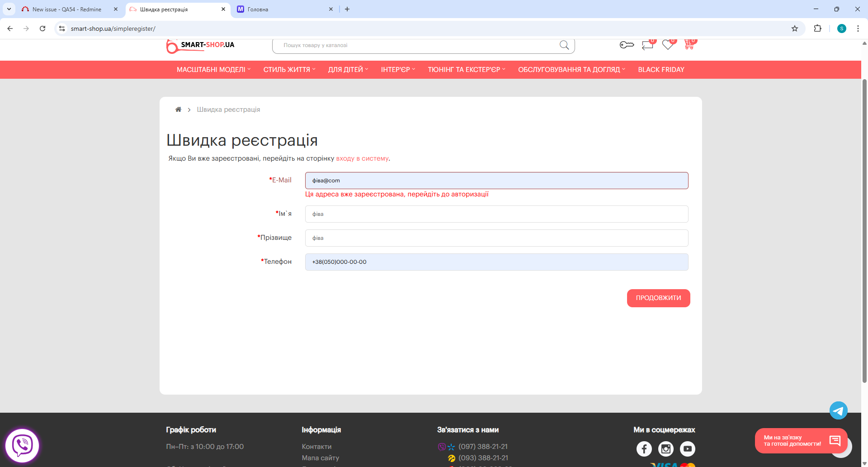Open the key login icon
The height and width of the screenshot is (467, 868).
(x=627, y=45)
